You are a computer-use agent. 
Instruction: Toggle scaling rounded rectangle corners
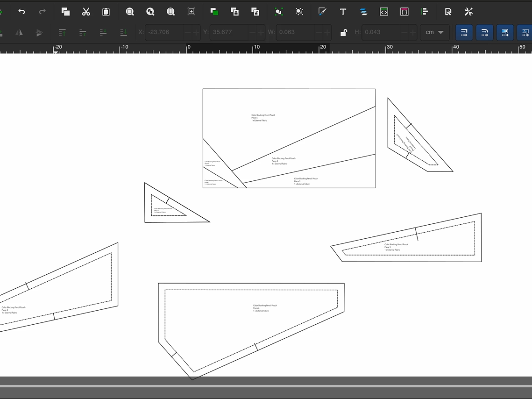point(484,32)
